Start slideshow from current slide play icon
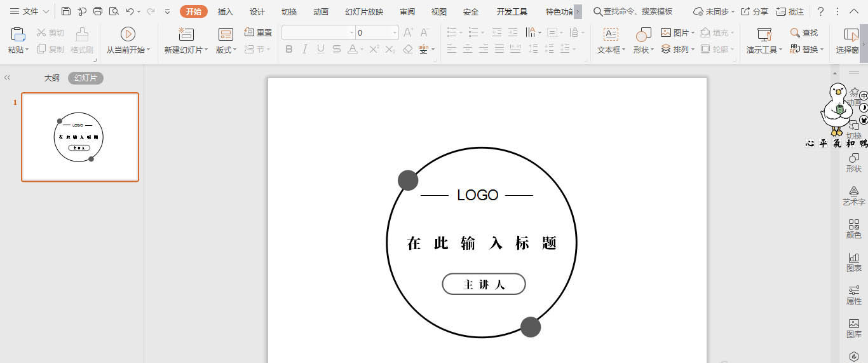The image size is (868, 363). pyautogui.click(x=128, y=34)
